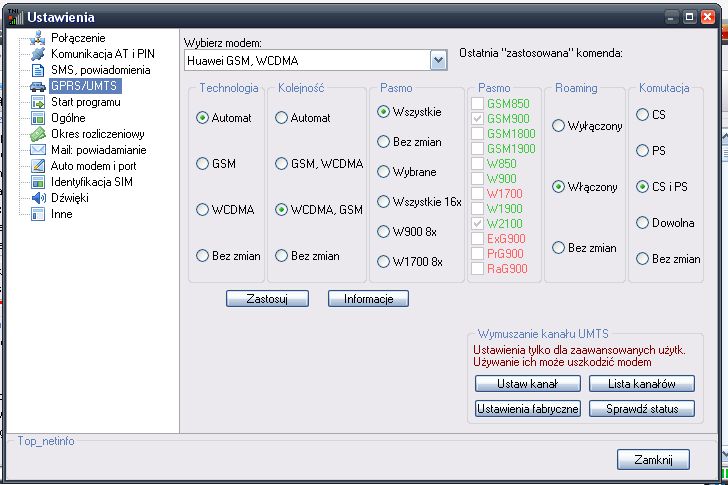Click the Dźwięki speaker icon

point(38,198)
